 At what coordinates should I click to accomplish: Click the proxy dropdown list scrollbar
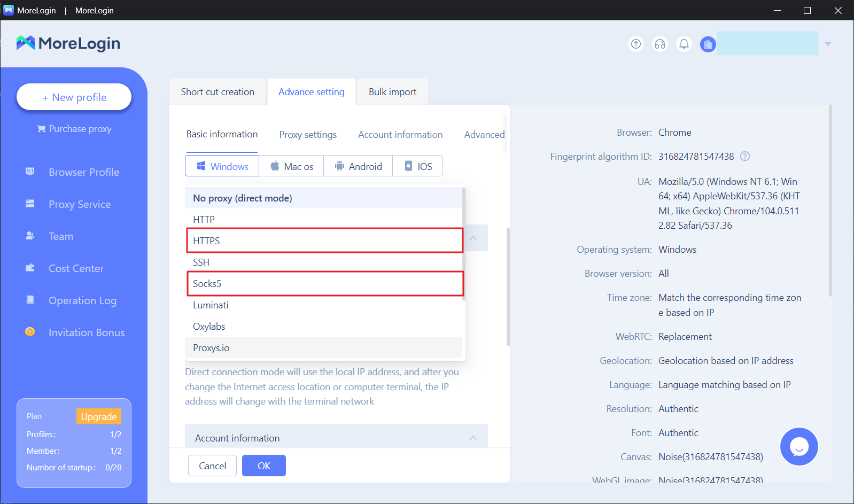point(464,244)
